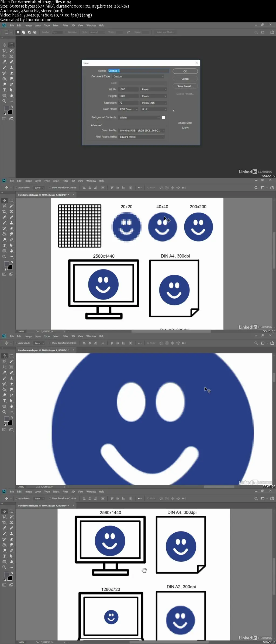Screen dimensions: 276x644
Task: Click horizontal scrollbar thumb in the 700% zoom frame
Action: pos(219,487)
